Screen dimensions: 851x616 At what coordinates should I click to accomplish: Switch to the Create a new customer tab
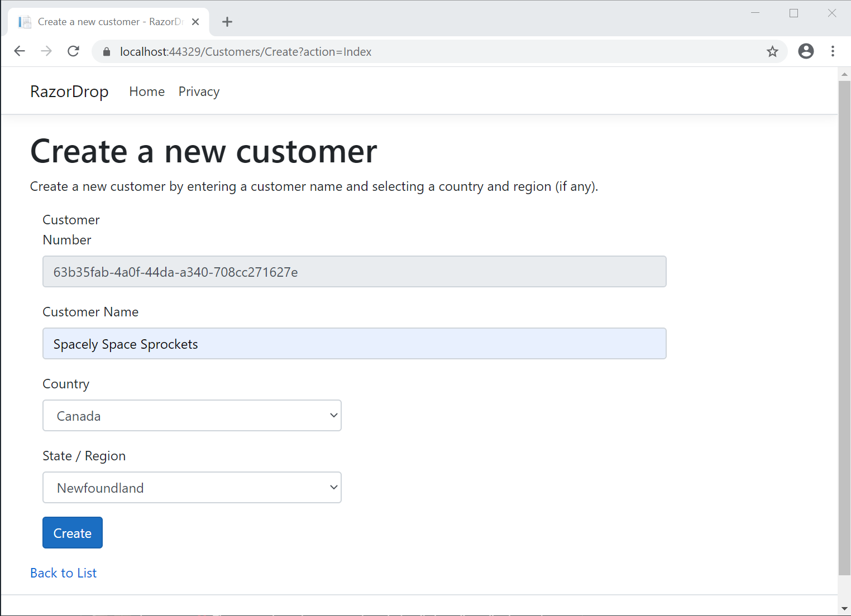click(106, 21)
